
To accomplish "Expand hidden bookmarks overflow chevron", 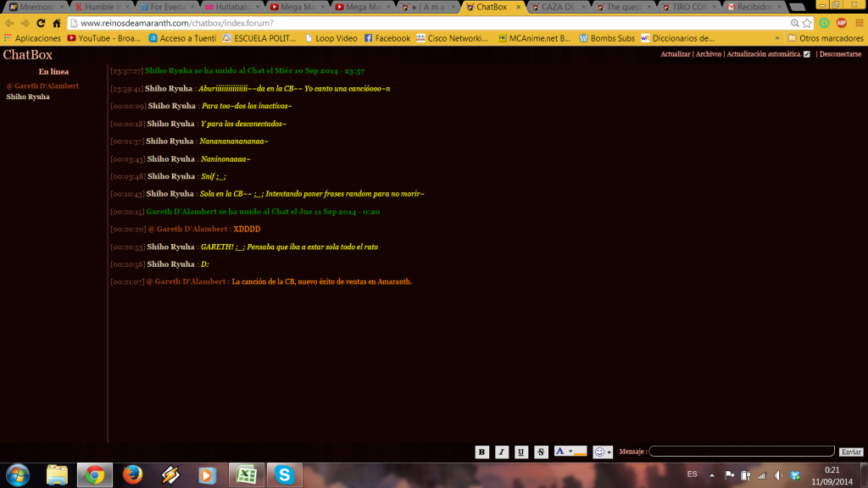I will (777, 38).
